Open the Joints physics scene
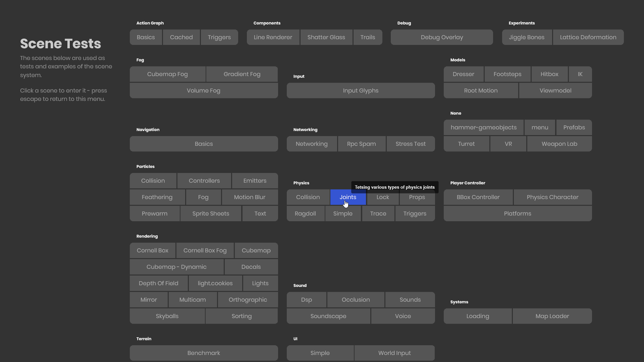 [348, 197]
